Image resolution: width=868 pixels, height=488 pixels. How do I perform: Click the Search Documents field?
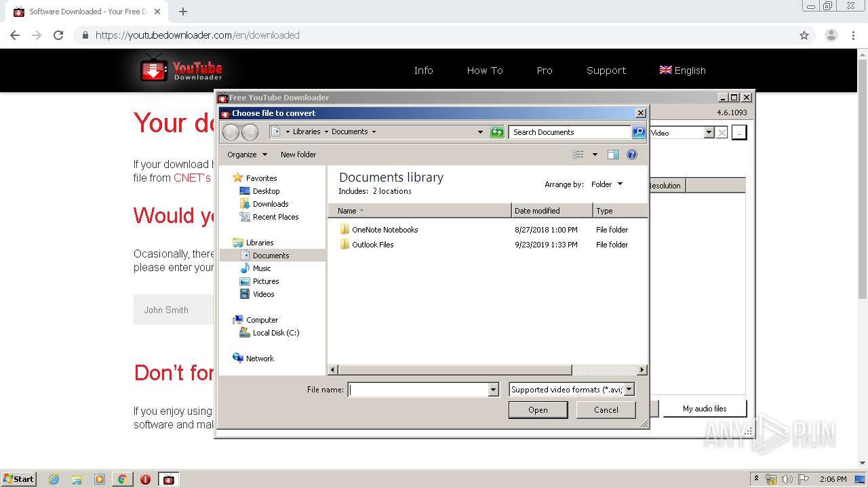tap(570, 132)
